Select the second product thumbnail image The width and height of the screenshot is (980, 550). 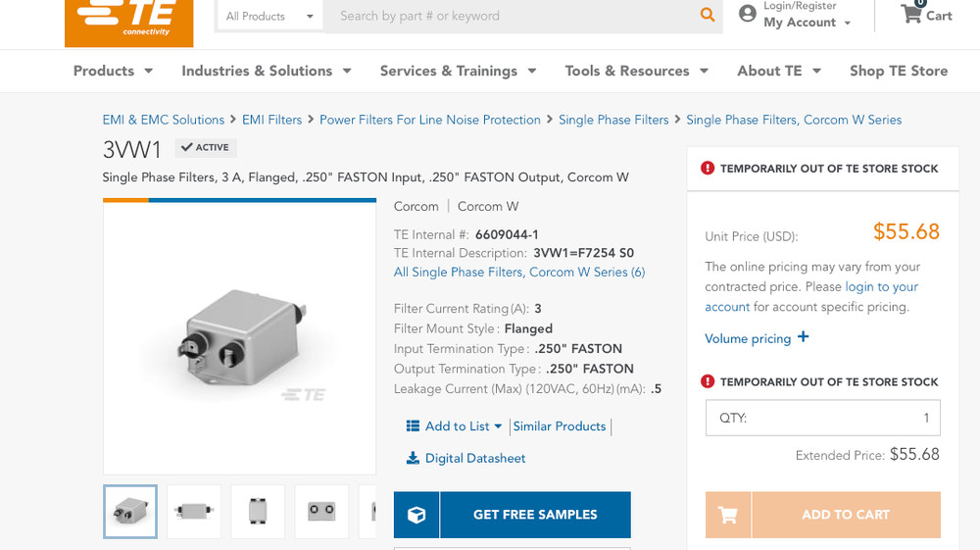coord(194,511)
